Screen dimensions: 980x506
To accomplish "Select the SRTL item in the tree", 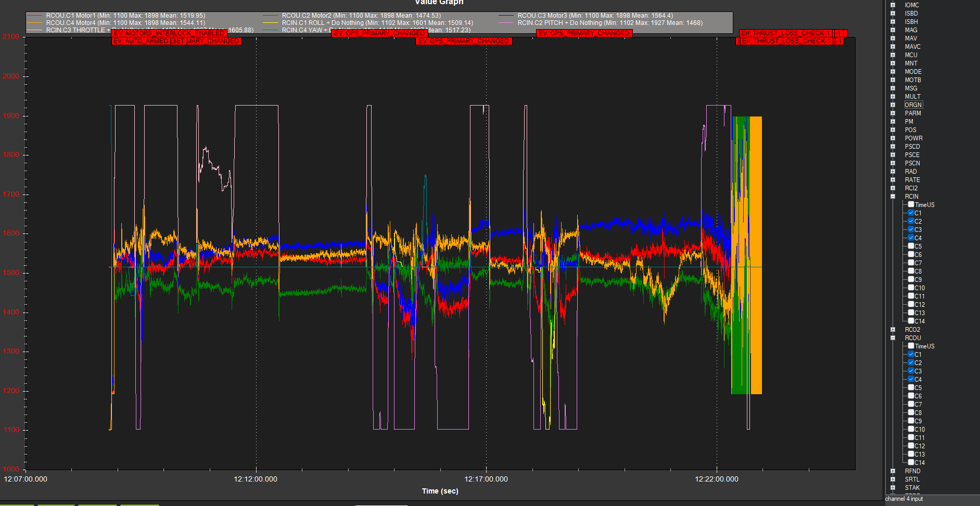I will tap(912, 479).
